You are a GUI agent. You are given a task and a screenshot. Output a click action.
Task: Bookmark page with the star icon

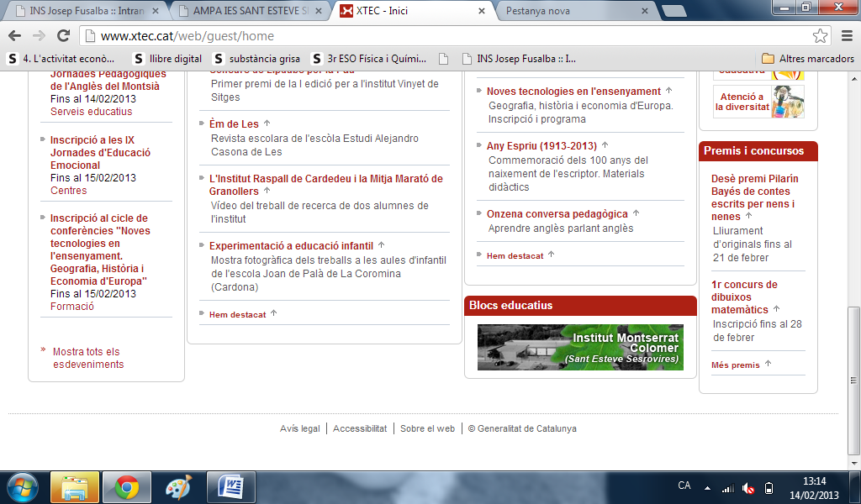[820, 36]
